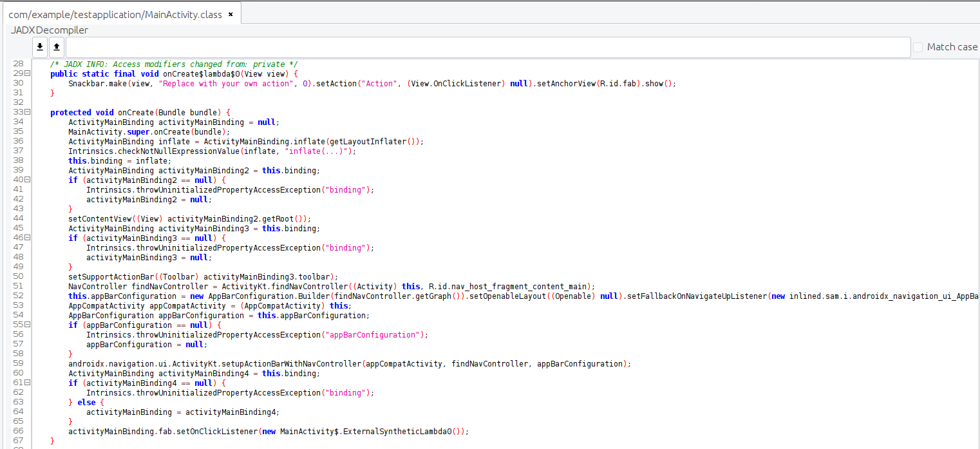Toggle the Match case checkbox
The height and width of the screenshot is (449, 980).
click(918, 47)
